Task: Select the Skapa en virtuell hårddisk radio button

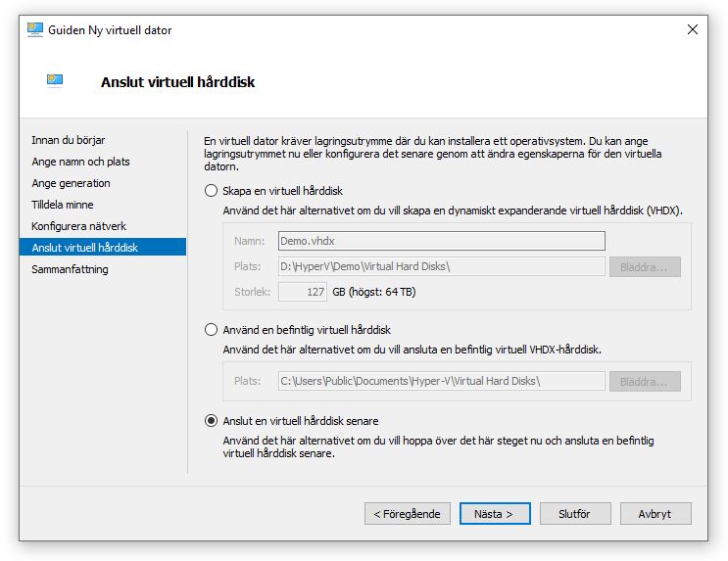Action: 212,191
